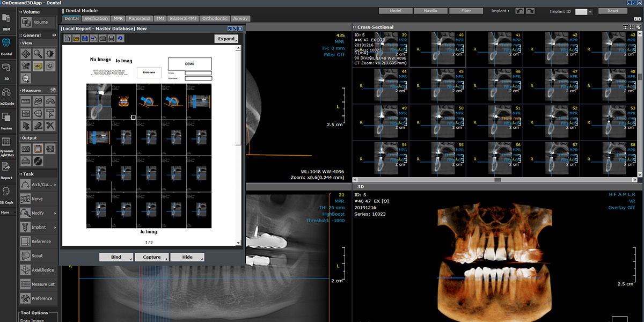Toggle the Maxilla button
The image size is (644, 322).
click(x=430, y=11)
